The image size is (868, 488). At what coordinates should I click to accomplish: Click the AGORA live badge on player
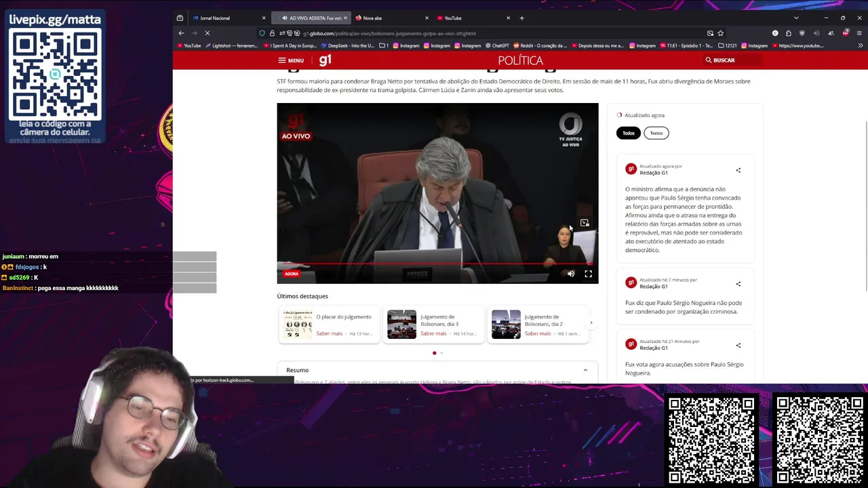pyautogui.click(x=292, y=274)
